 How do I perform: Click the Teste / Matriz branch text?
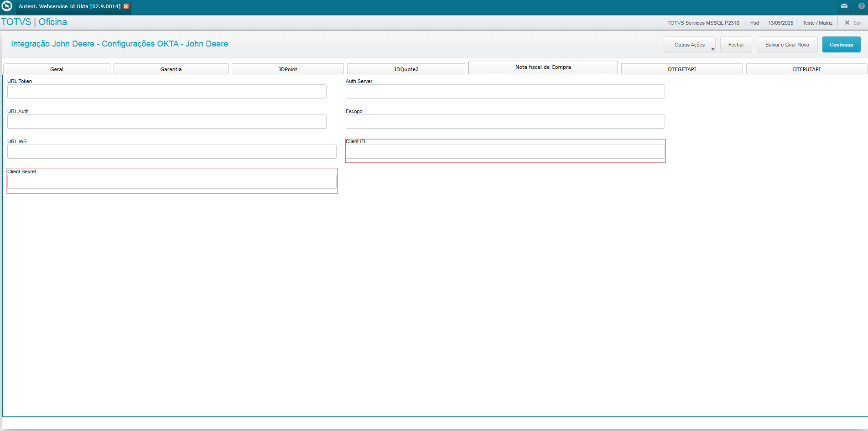[x=817, y=23]
